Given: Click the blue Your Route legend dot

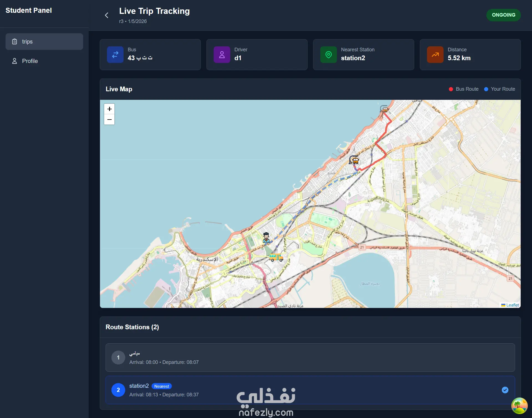Looking at the screenshot, I should (x=486, y=89).
